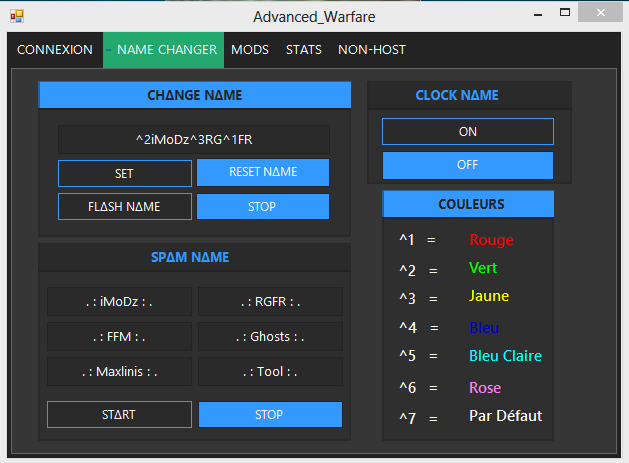Click the Advanced_Warfare window title

(x=314, y=17)
